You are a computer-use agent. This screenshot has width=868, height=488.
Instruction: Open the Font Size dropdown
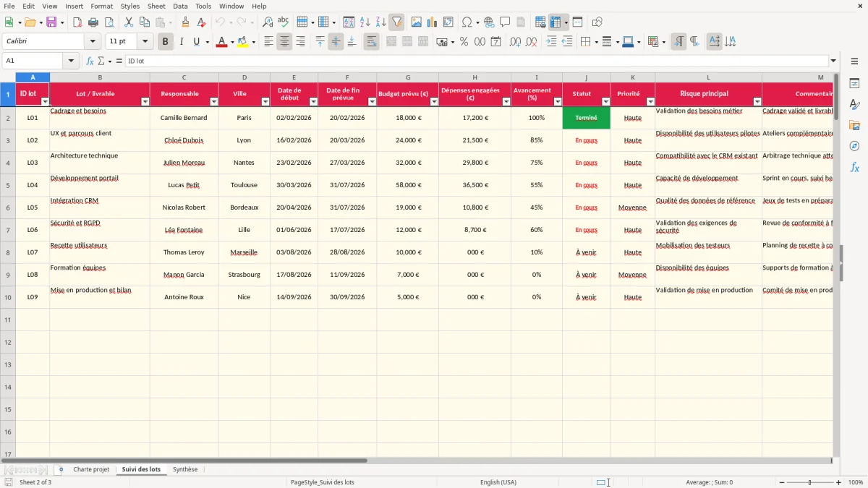coord(145,42)
